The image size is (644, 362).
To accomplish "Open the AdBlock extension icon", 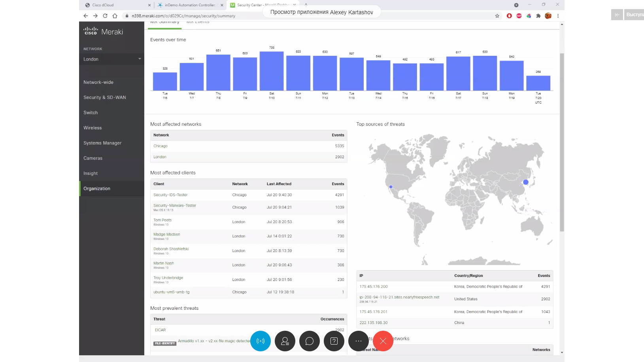I will pos(519,16).
